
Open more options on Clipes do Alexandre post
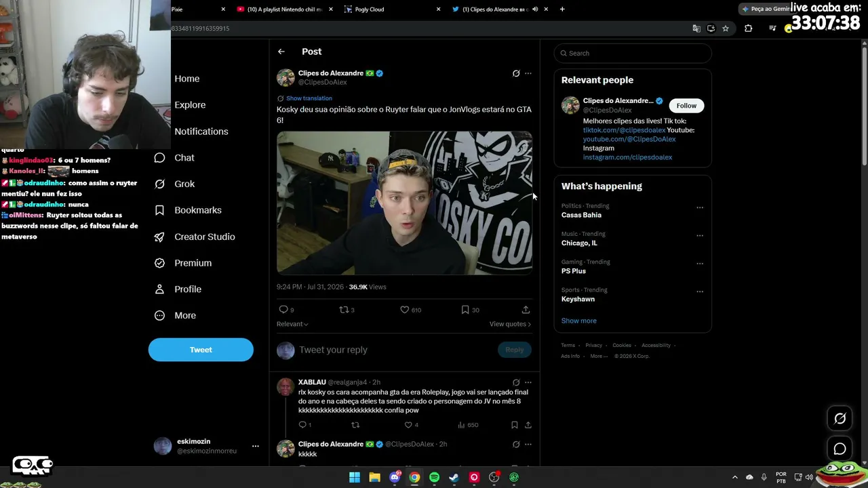(528, 73)
